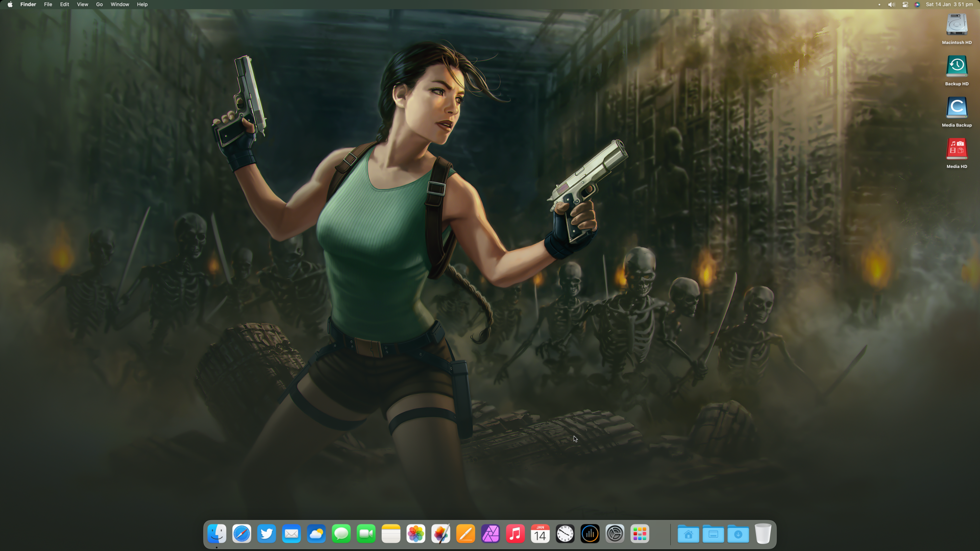Open Launchpad from the dock
The width and height of the screenshot is (980, 551).
coord(639,534)
